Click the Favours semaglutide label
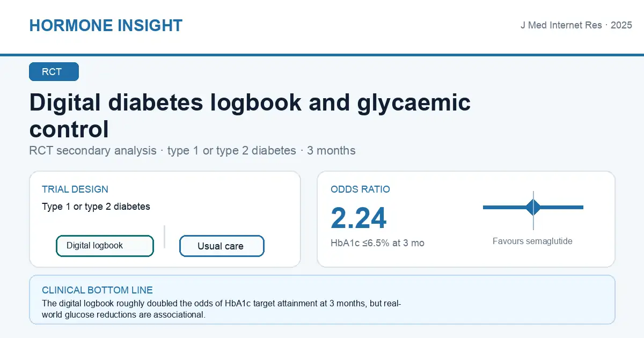 point(532,241)
